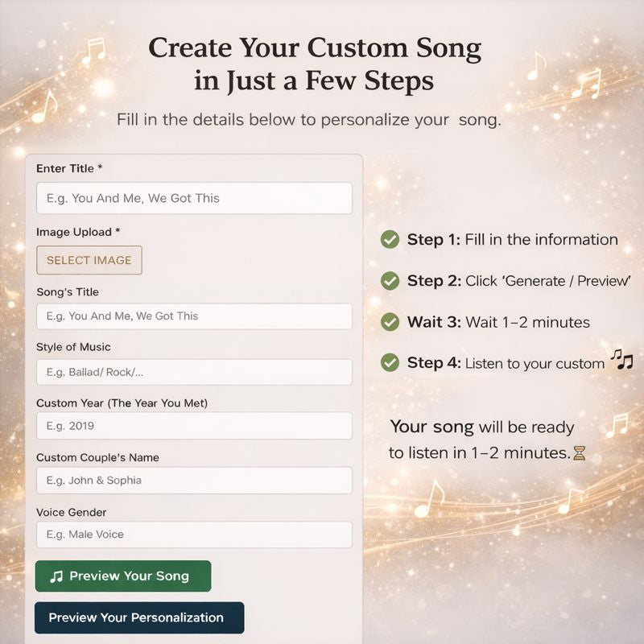
Task: Click the Style of Music field
Action: pos(193,371)
